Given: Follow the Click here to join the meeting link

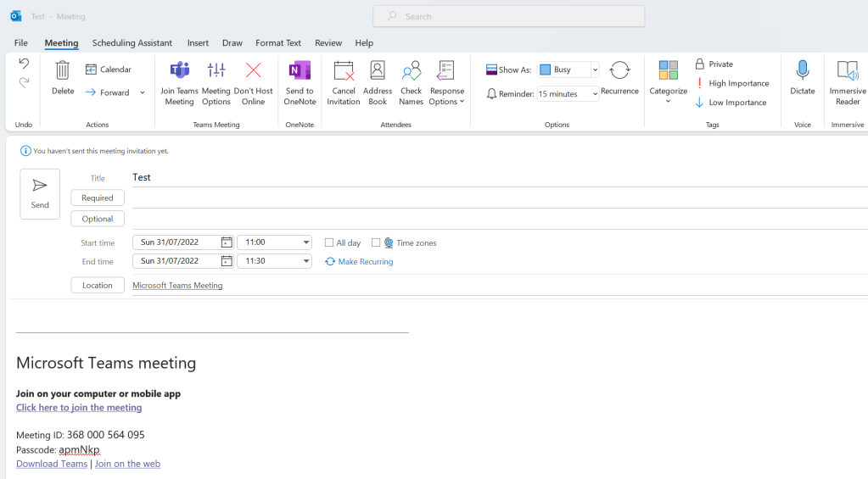Looking at the screenshot, I should (x=79, y=408).
